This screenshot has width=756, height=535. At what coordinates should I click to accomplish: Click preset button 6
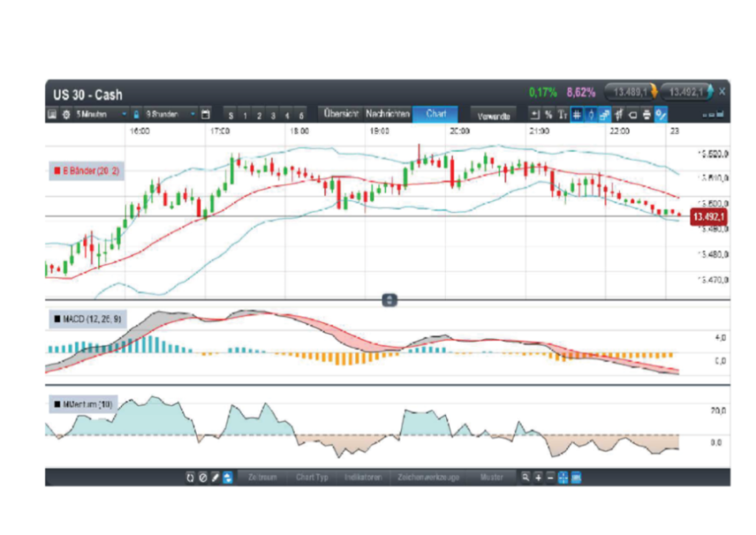tap(301, 115)
